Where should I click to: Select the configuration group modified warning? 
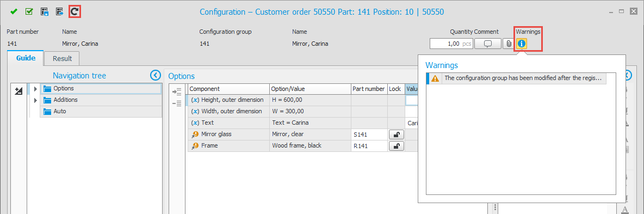pos(517,78)
